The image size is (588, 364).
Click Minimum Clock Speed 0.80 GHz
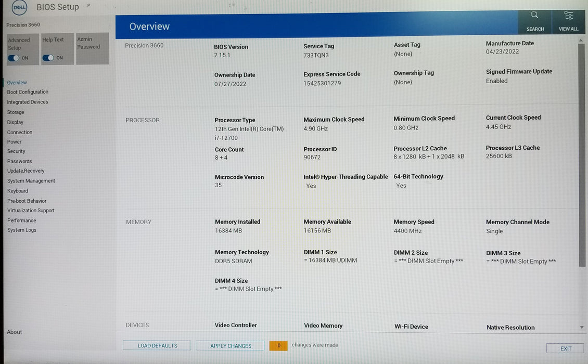pos(406,128)
